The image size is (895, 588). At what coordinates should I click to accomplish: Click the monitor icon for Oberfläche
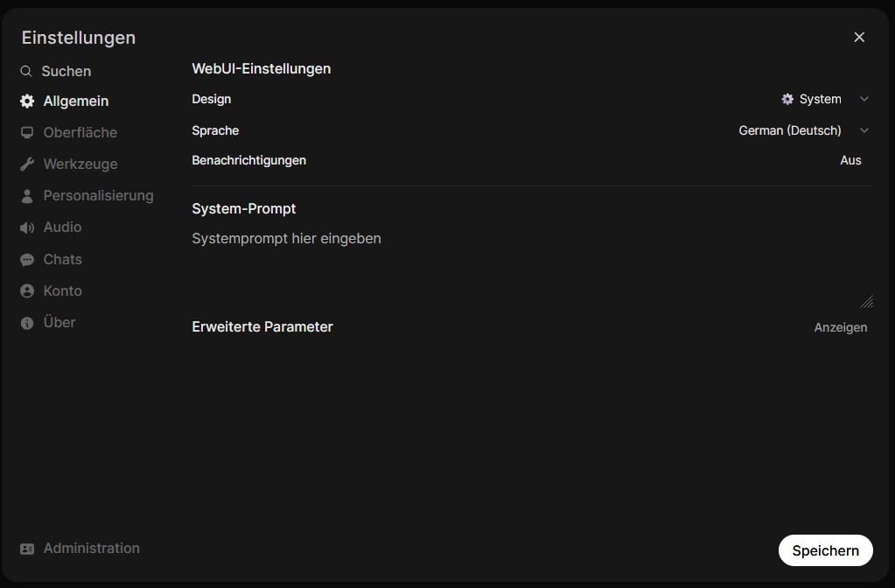point(27,133)
